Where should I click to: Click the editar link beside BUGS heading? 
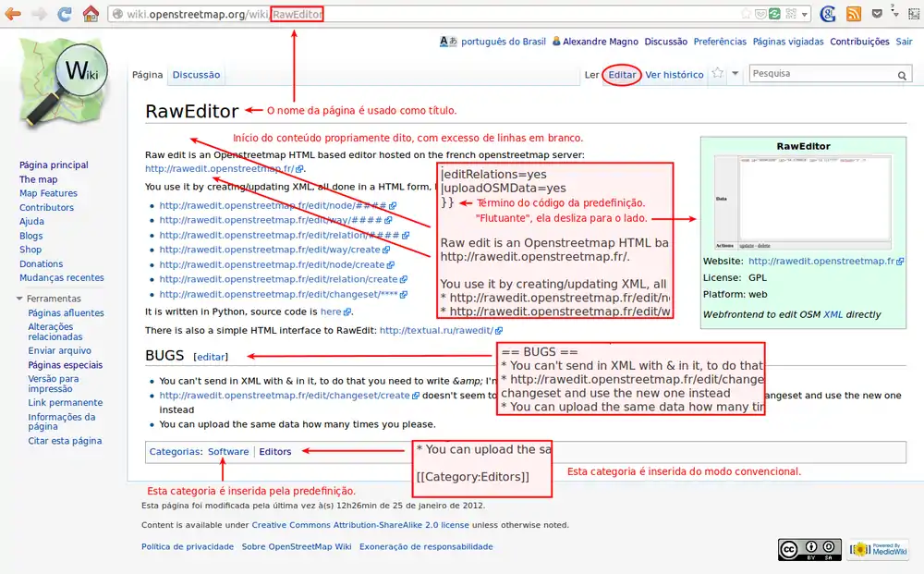[211, 356]
